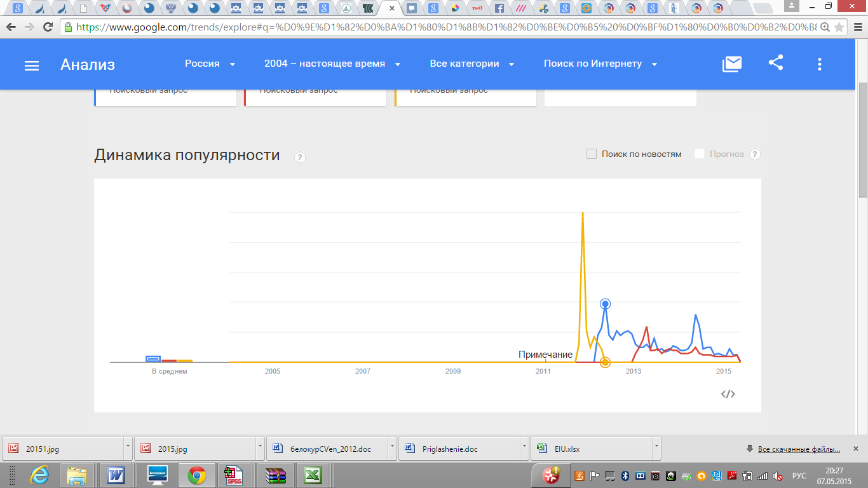Screen dimensions: 868x488
Task: Enable the Поиск по новостям checkbox
Action: [592, 154]
